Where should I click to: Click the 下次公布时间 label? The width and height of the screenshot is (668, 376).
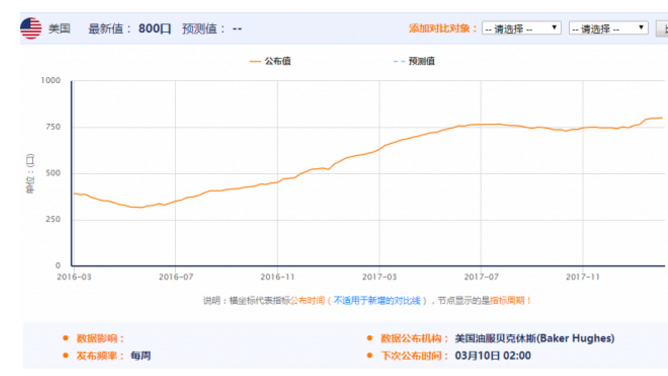[x=415, y=356]
